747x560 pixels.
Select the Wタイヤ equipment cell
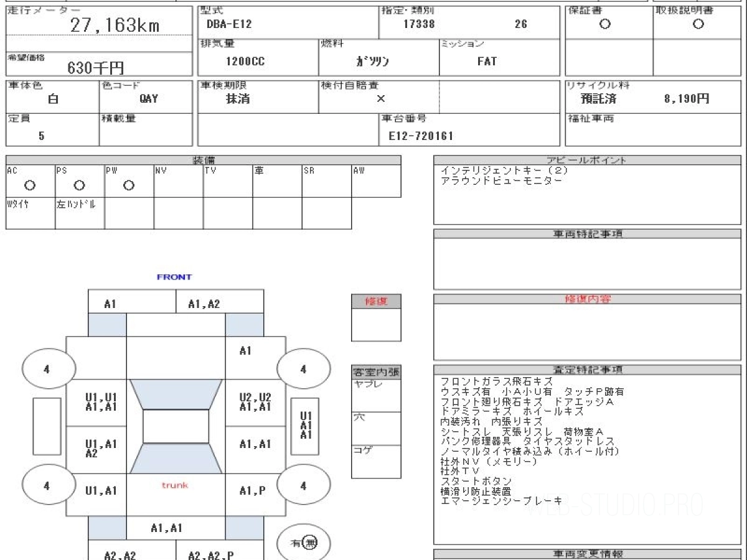click(31, 213)
